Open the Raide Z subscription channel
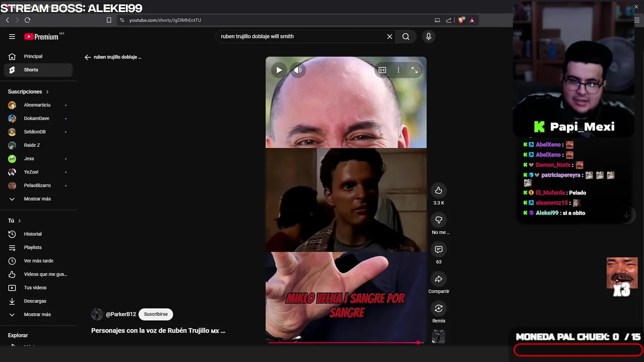This screenshot has height=362, width=644. 38,145
